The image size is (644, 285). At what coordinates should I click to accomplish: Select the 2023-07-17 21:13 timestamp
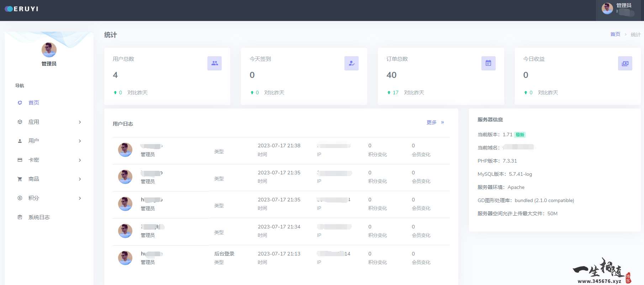coord(279,254)
